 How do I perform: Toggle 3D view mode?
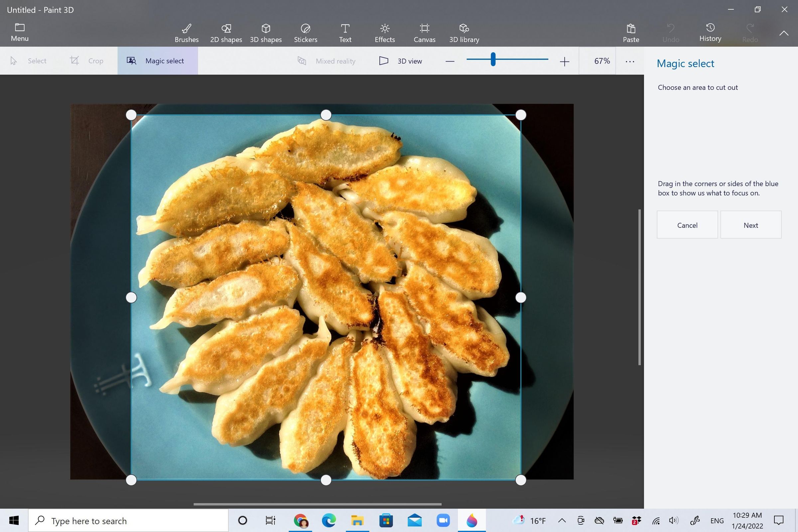point(401,61)
